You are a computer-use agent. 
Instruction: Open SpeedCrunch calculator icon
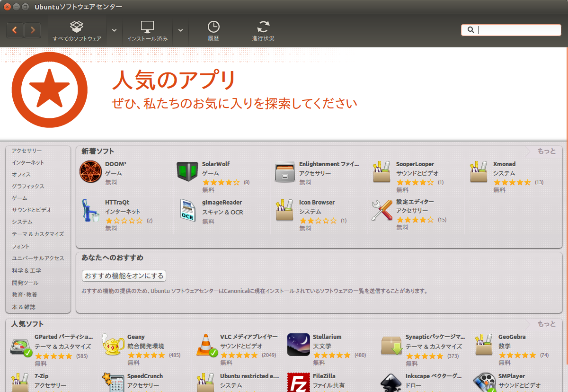point(114,383)
